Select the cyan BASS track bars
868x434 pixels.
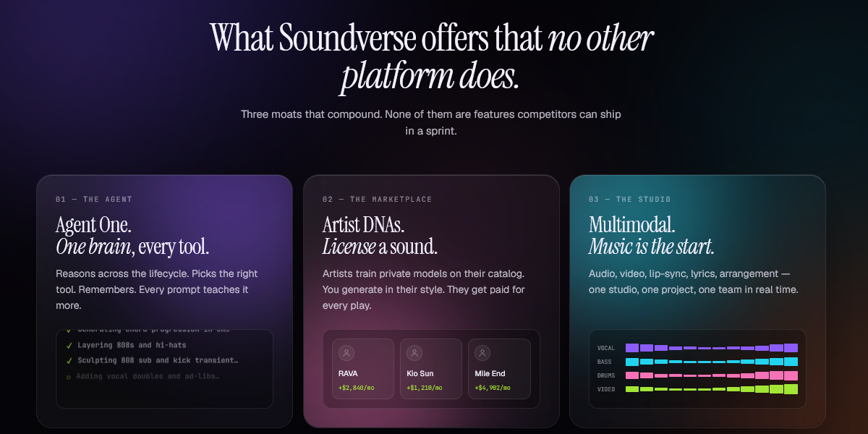click(x=712, y=362)
